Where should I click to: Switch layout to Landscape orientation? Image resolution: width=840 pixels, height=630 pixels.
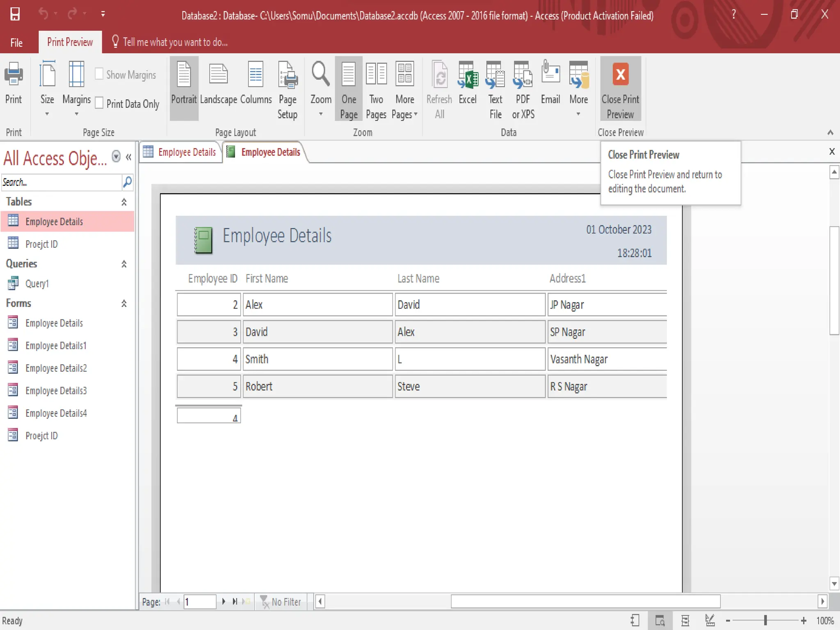pyautogui.click(x=218, y=83)
